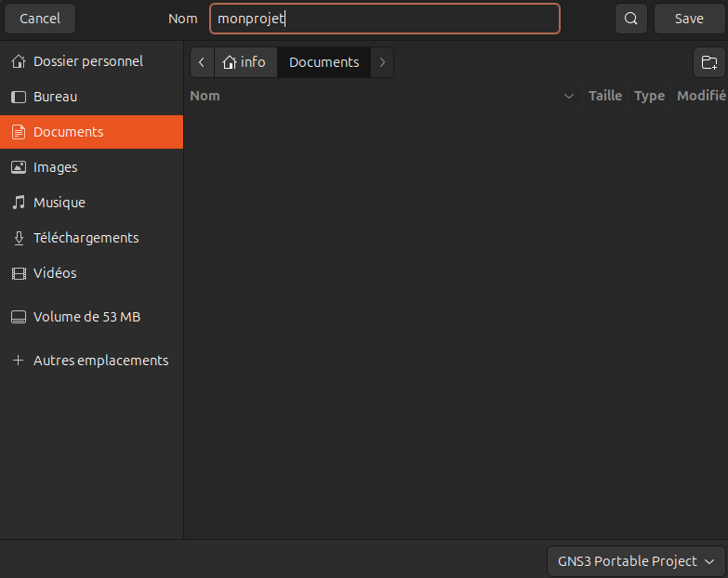
Task: Click the Images sidebar icon
Action: coord(18,167)
